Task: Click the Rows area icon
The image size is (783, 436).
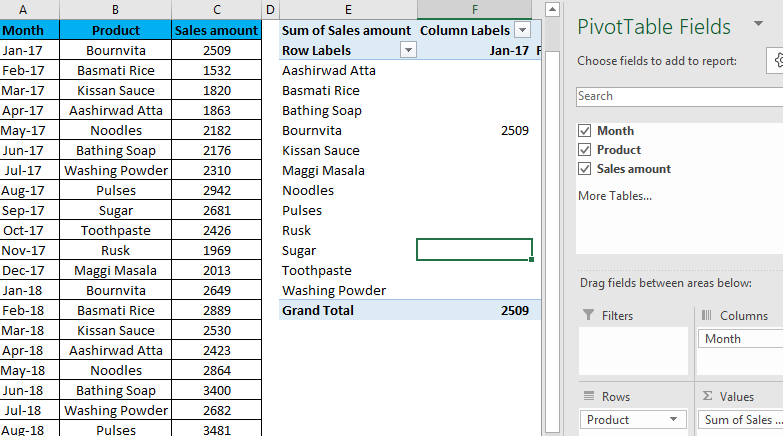Action: 587,397
